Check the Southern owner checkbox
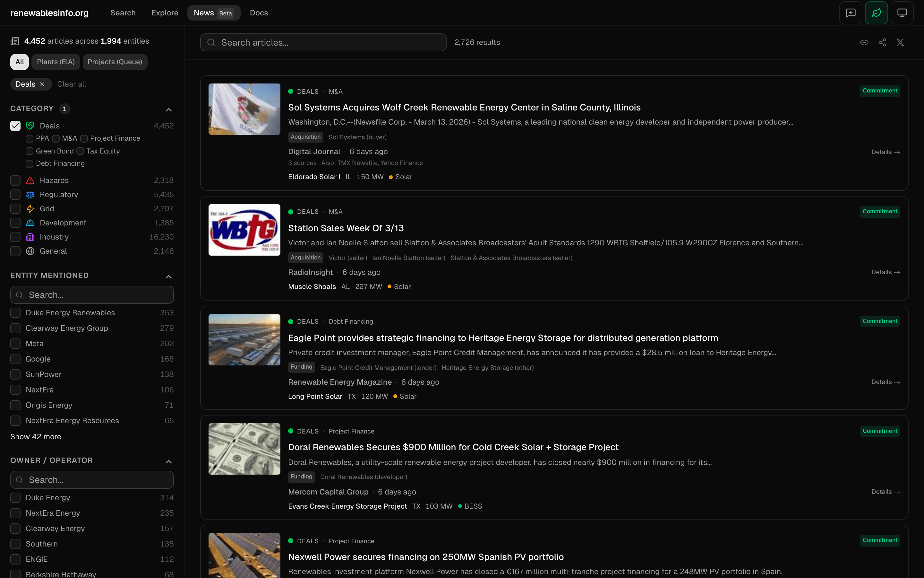 pos(15,544)
